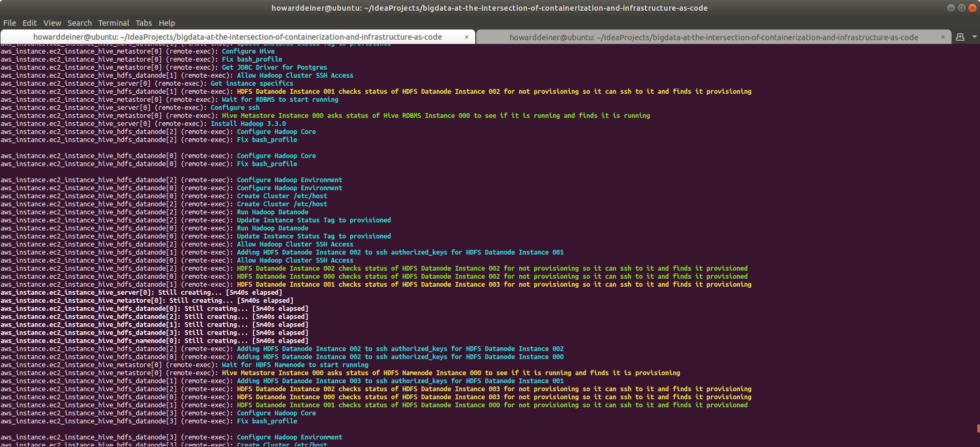Click hdfs_namenode[0] 'Still creating...' line
Viewport: 980px width, 447px height.
coord(154,341)
